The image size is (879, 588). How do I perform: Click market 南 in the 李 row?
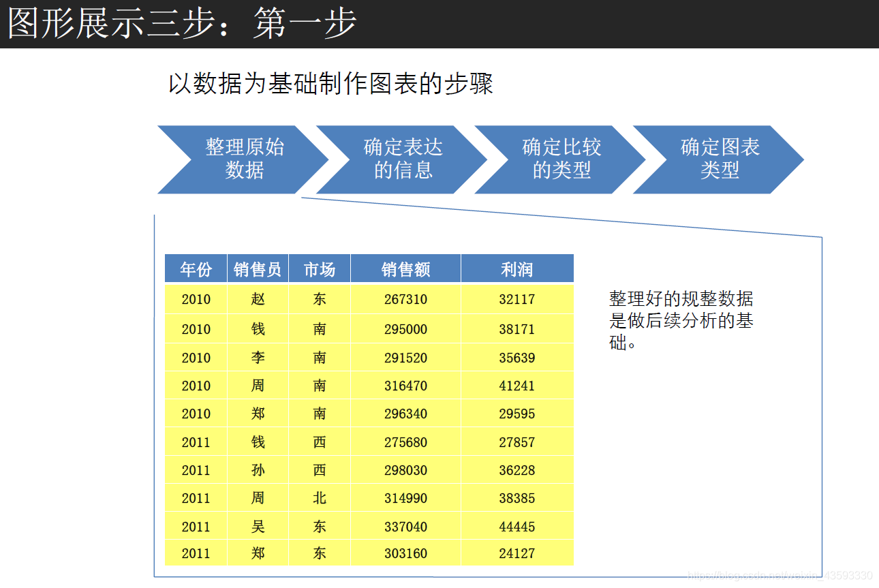pyautogui.click(x=320, y=358)
